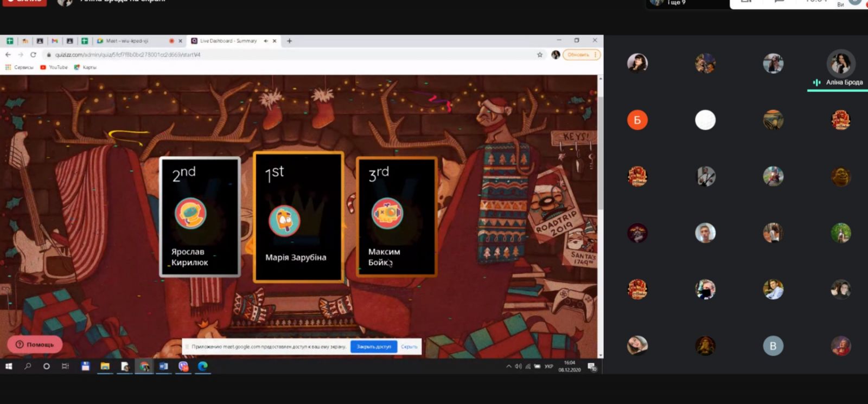Open the first pinned green Sheets tab
This screenshot has width=868, height=404.
click(10, 41)
